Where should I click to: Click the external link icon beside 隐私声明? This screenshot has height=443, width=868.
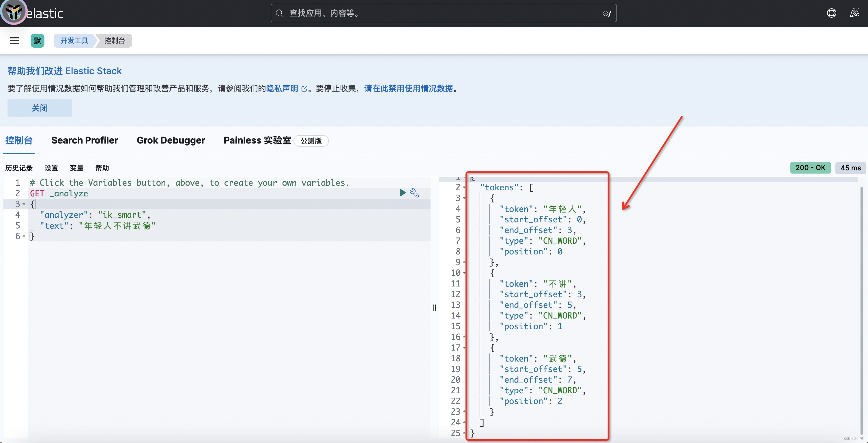click(304, 89)
